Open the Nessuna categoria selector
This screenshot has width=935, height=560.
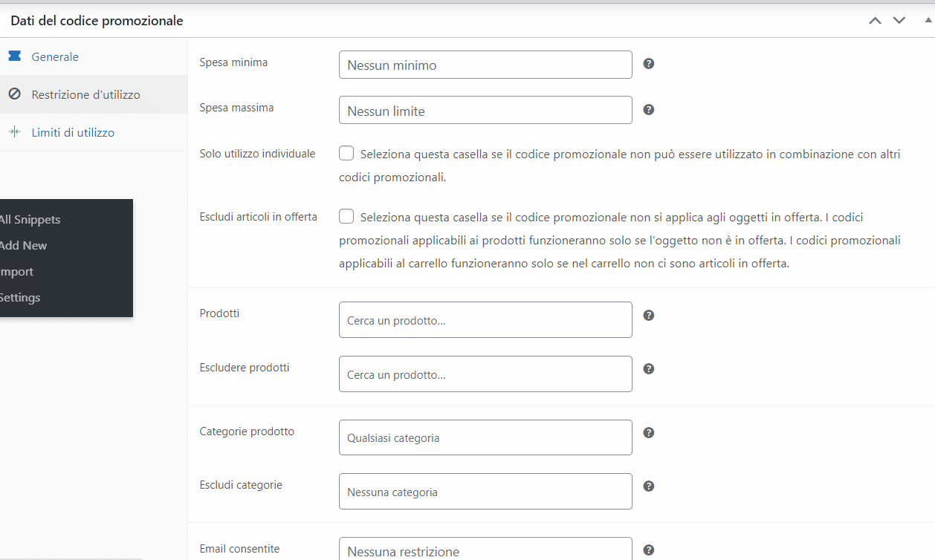[485, 491]
